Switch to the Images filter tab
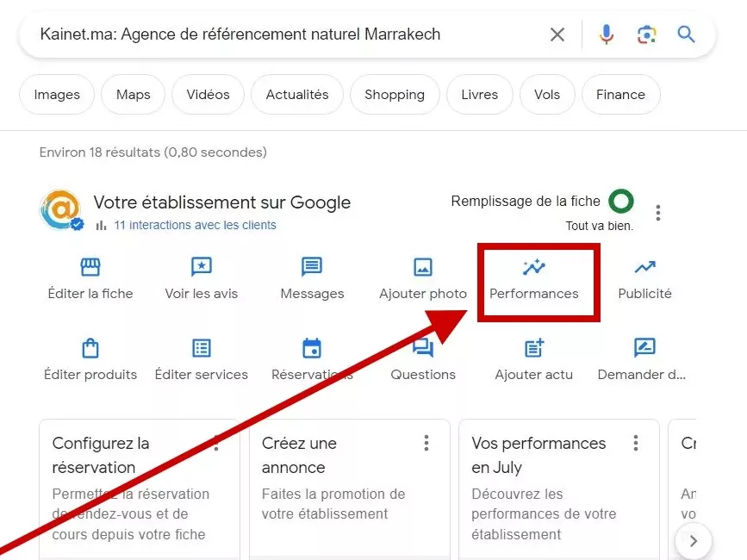Screen dimensions: 747x560 pyautogui.click(x=57, y=94)
